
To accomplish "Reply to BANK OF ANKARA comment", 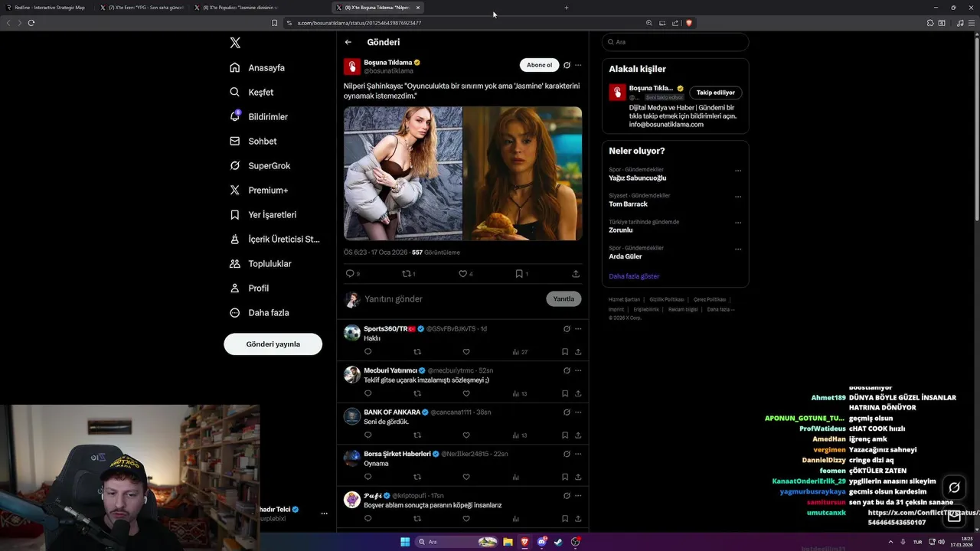I will click(x=367, y=435).
